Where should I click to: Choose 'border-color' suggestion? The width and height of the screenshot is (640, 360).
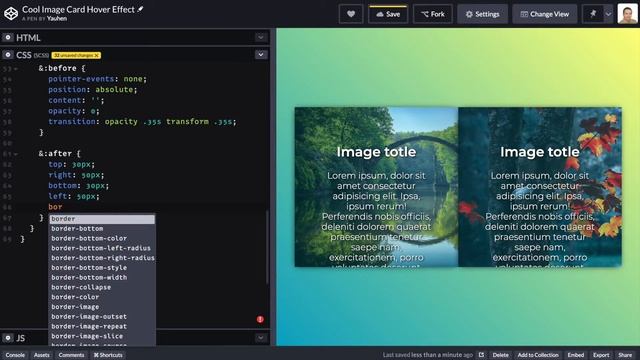coord(102,297)
